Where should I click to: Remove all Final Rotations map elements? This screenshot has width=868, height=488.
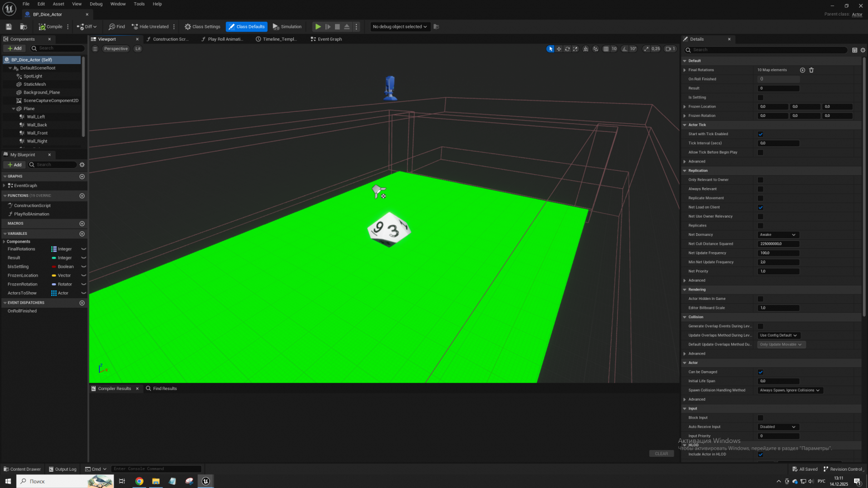pos(811,70)
